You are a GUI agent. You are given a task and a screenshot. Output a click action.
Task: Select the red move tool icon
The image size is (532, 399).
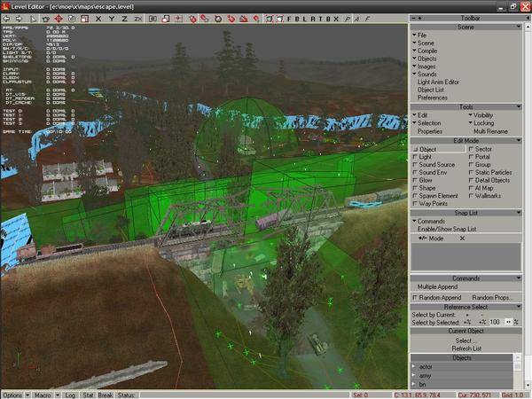coord(58,18)
